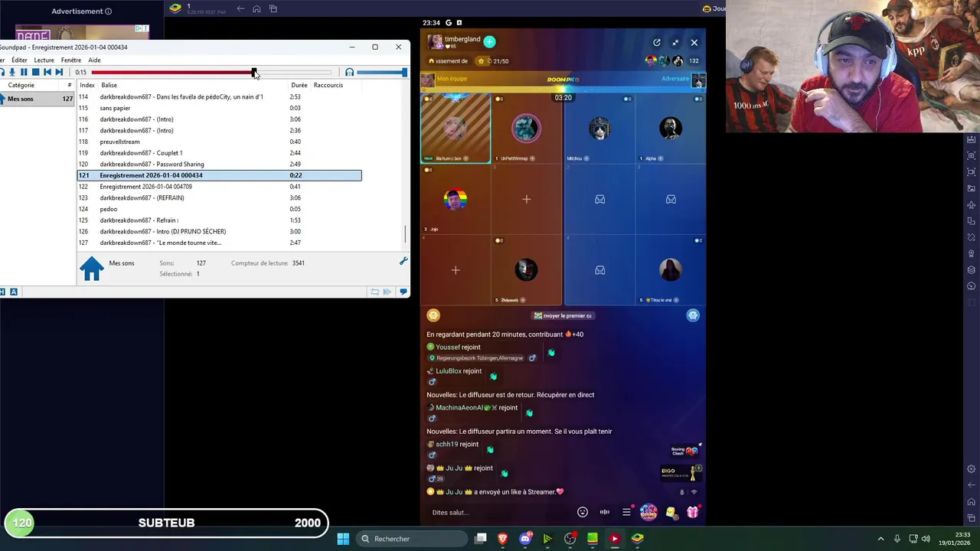
Task: Open UnPetitWrrrap seat avatar
Action: (526, 129)
